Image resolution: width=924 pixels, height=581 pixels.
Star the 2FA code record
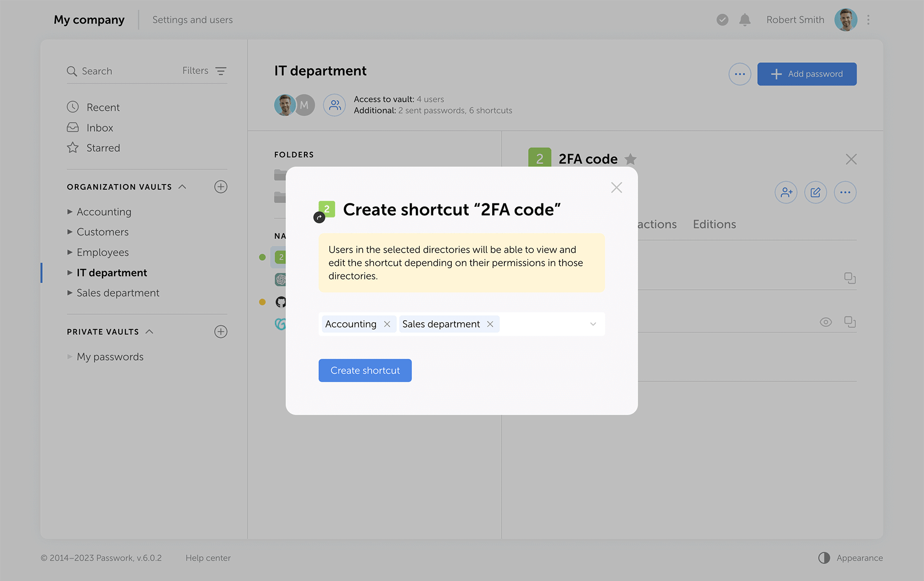tap(631, 159)
